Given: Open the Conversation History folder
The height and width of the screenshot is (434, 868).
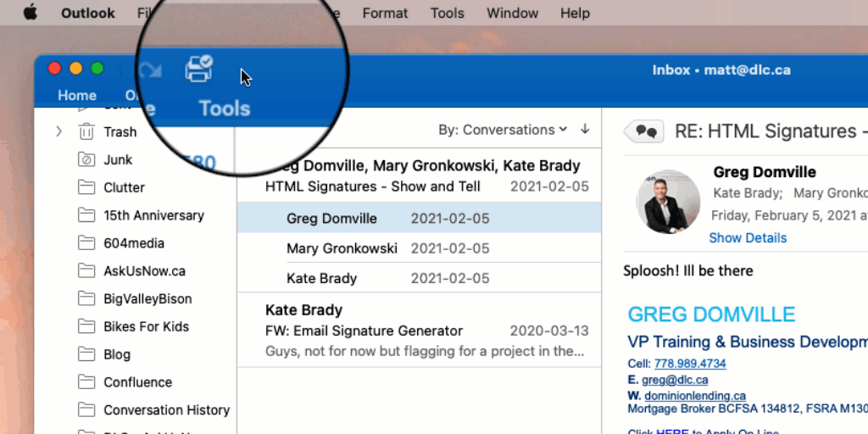Looking at the screenshot, I should point(167,410).
